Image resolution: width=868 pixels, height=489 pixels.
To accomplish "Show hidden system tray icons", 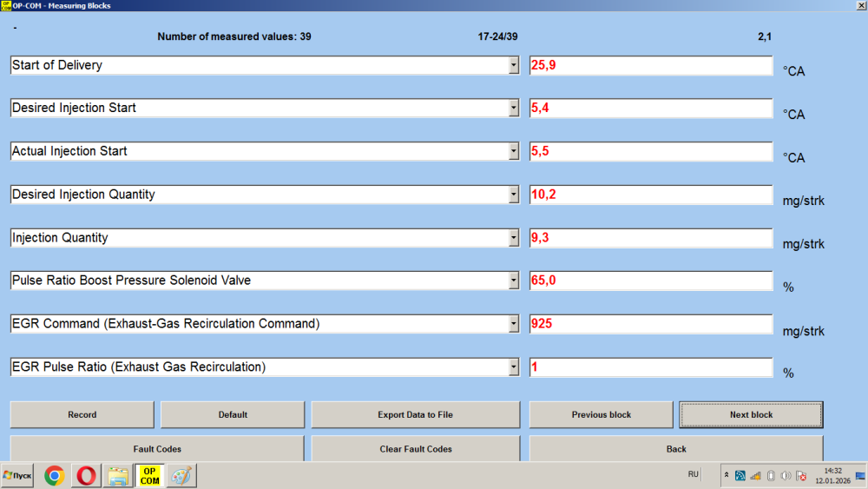I will 727,475.
